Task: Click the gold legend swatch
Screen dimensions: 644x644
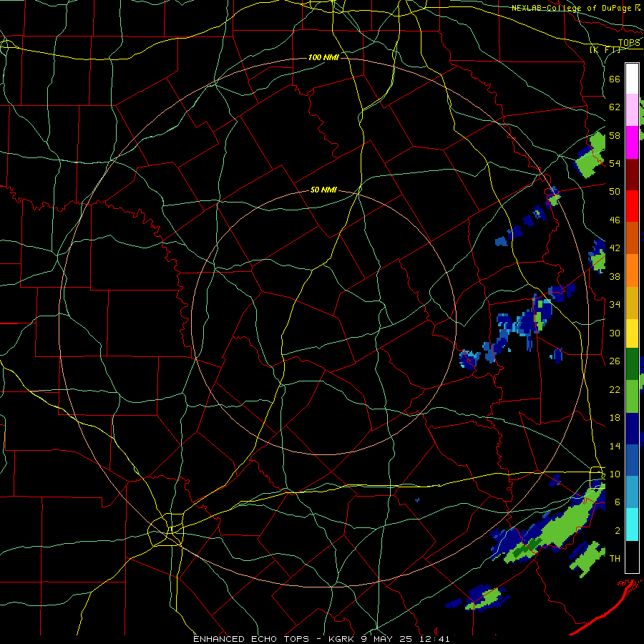Action: [x=632, y=303]
